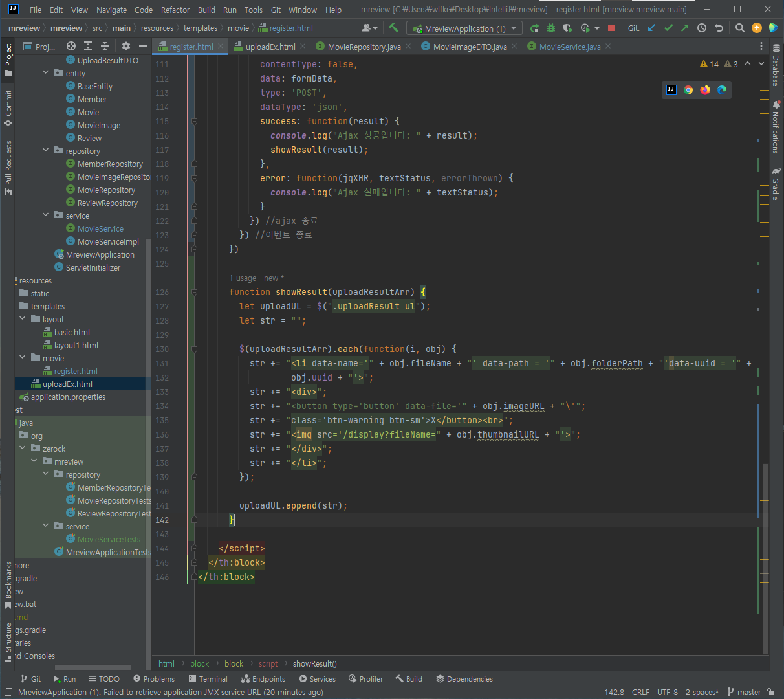Open the Problems tool window

click(154, 679)
